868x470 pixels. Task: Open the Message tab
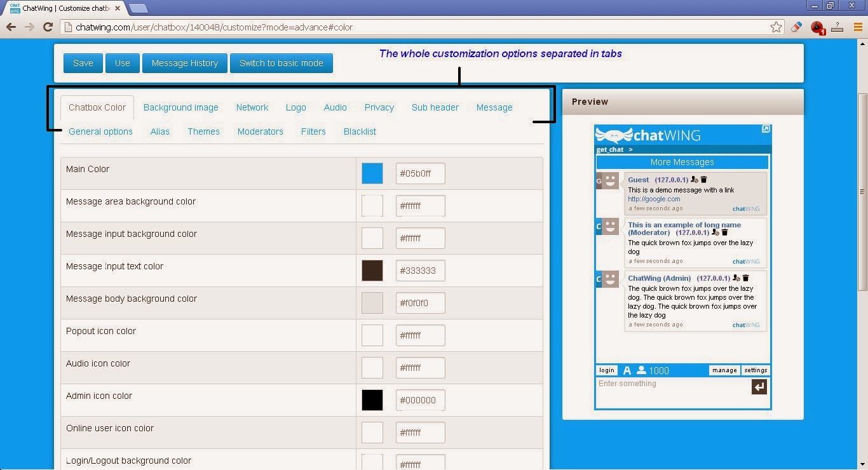click(x=494, y=107)
